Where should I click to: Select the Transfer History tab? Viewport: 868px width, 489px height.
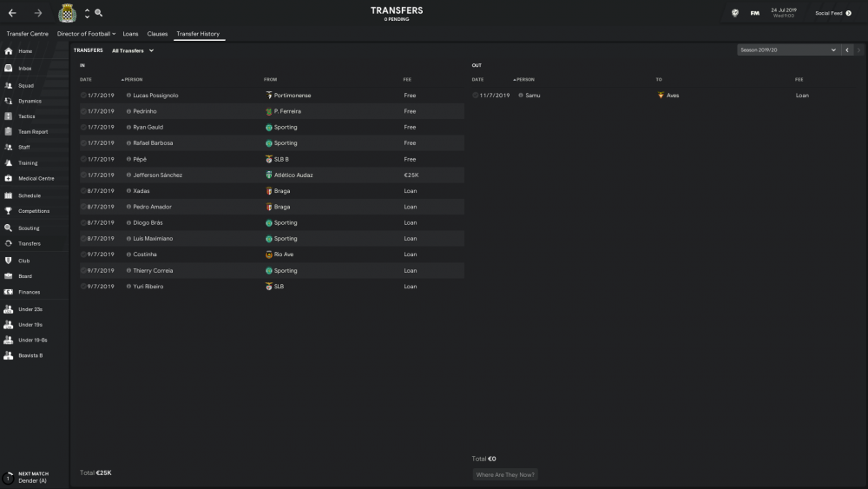[198, 34]
